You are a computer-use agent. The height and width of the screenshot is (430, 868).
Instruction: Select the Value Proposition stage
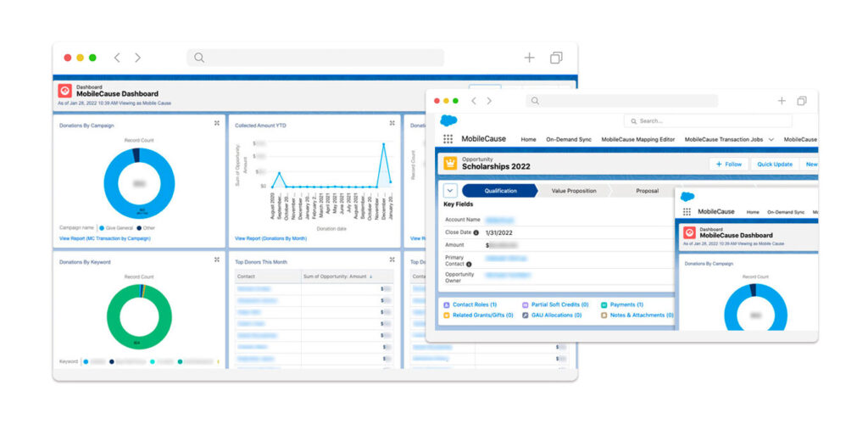[574, 191]
